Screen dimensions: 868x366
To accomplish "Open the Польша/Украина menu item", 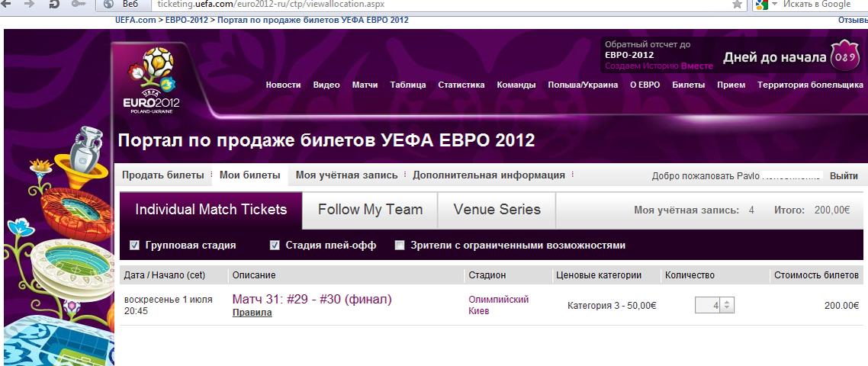I will point(583,85).
